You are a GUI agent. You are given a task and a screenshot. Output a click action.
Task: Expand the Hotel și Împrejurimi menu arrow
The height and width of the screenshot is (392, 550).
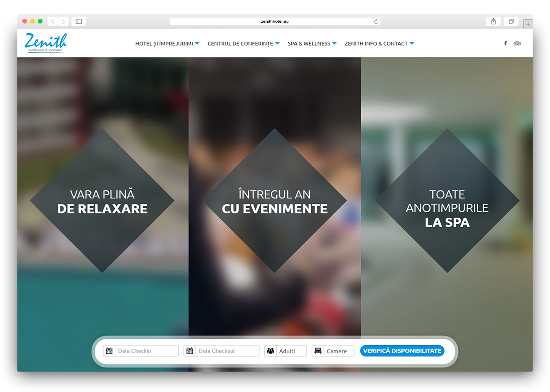coord(197,43)
